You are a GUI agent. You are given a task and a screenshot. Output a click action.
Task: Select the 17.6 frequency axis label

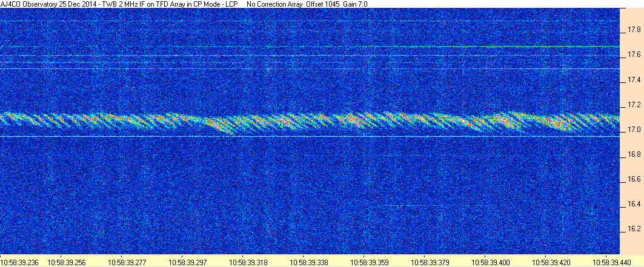634,54
